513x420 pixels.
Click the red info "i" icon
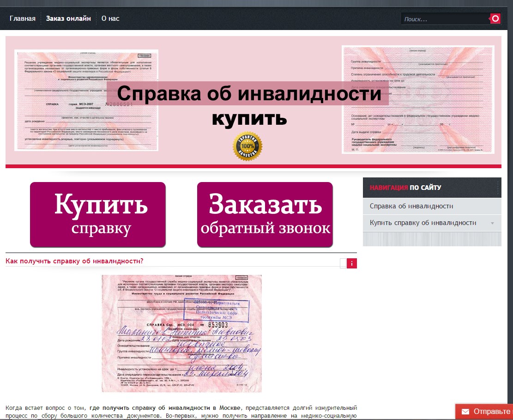352,263
